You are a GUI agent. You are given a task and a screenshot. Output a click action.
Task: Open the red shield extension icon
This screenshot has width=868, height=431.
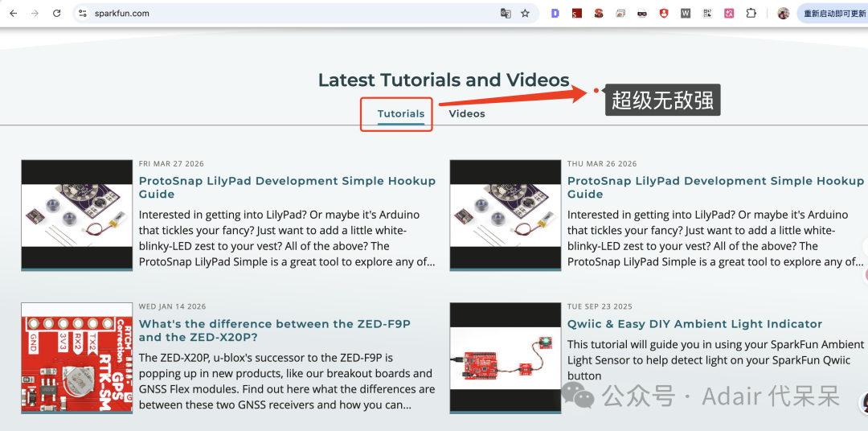664,14
